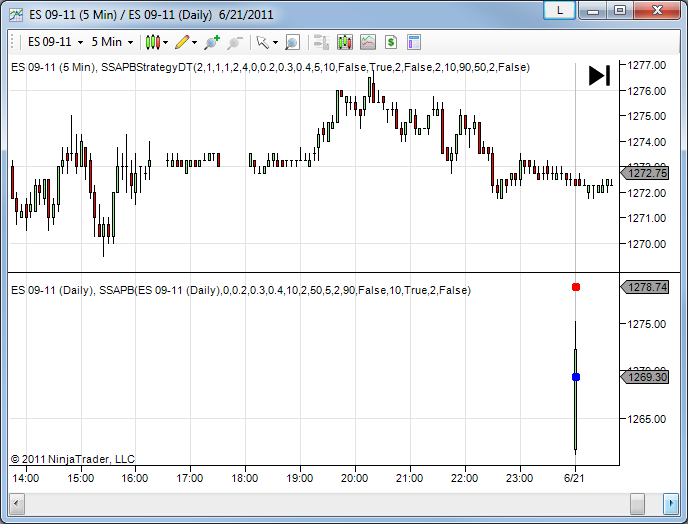Select the cursor pointer tool icon
The image size is (688, 524).
(263, 42)
